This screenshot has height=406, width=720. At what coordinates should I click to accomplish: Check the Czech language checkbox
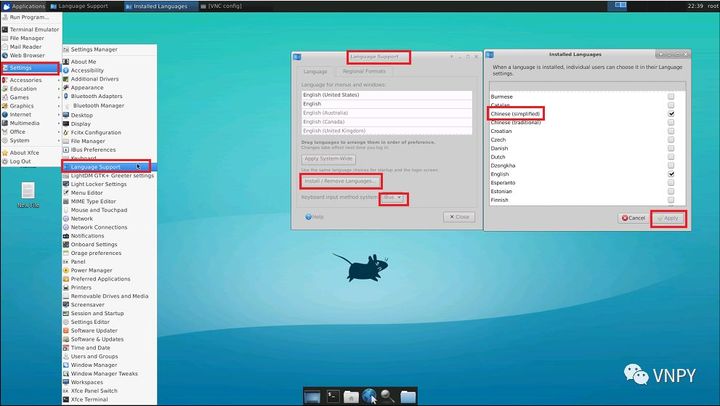[x=671, y=139]
